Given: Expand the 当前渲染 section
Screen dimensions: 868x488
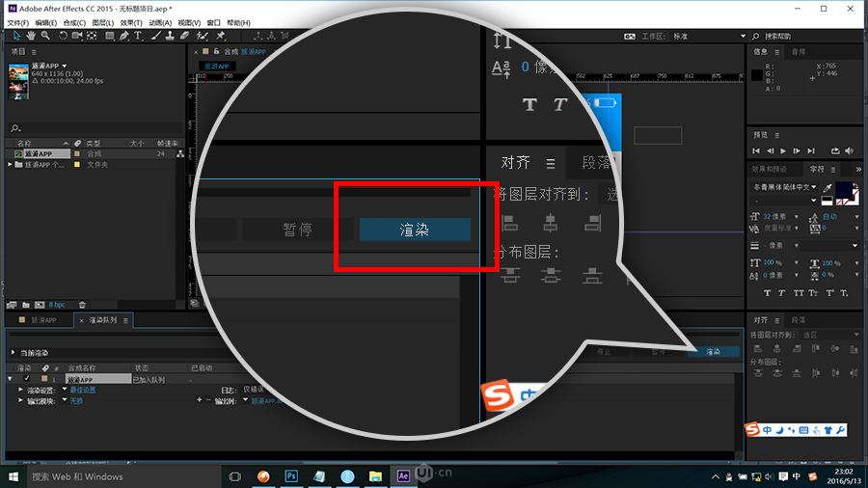Looking at the screenshot, I should (12, 352).
